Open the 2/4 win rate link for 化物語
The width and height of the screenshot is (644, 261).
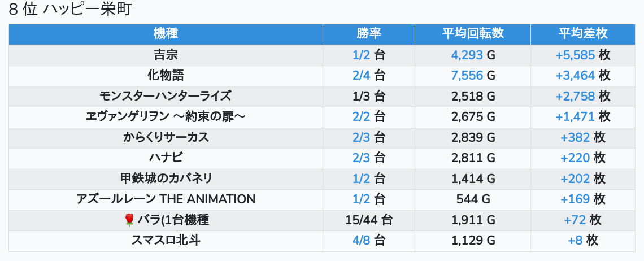pyautogui.click(x=361, y=76)
